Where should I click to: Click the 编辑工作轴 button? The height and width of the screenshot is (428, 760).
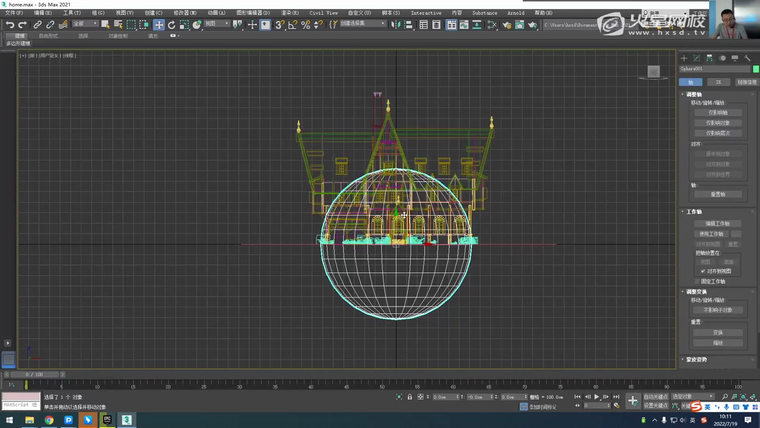click(718, 224)
